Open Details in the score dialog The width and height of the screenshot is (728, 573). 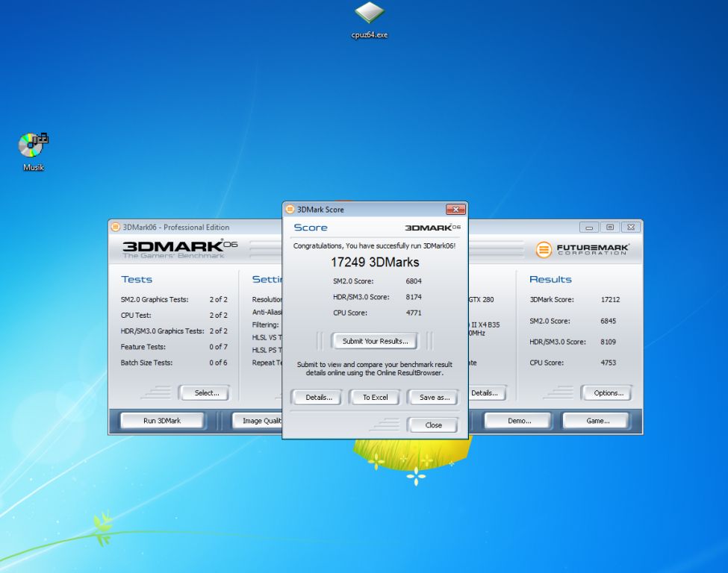[319, 397]
